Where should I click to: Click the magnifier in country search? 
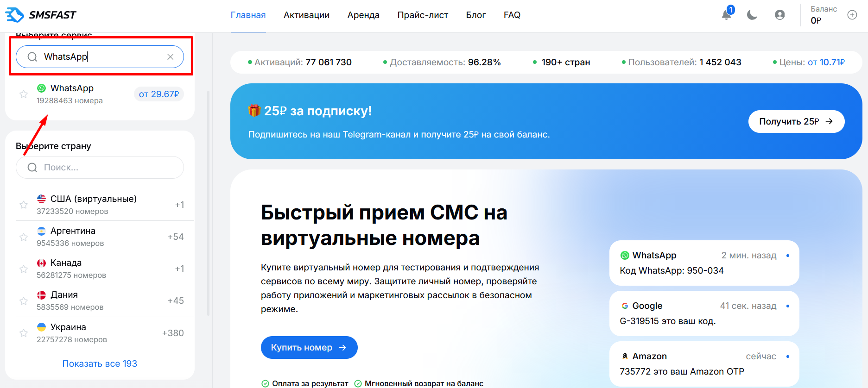32,168
